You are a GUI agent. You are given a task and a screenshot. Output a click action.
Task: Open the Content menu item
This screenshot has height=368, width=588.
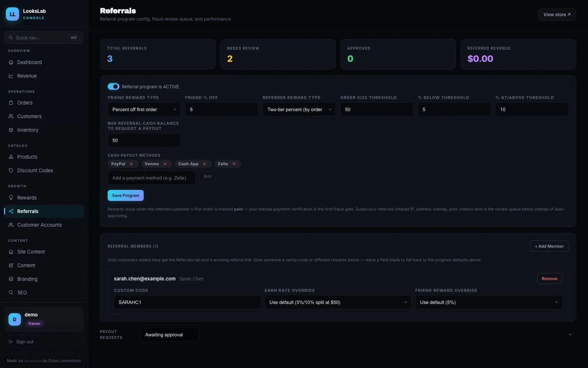(x=44, y=265)
